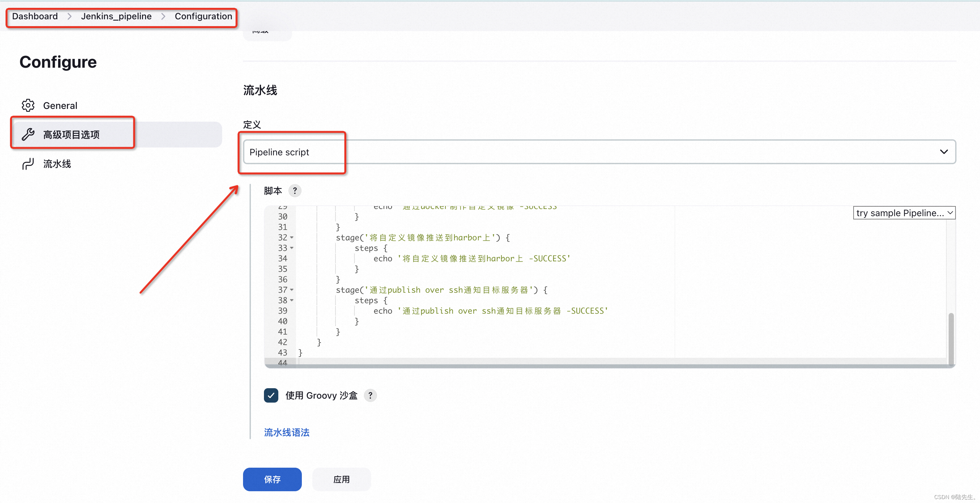
Task: Collapse the stage fold arrow on line 38
Action: tap(292, 301)
